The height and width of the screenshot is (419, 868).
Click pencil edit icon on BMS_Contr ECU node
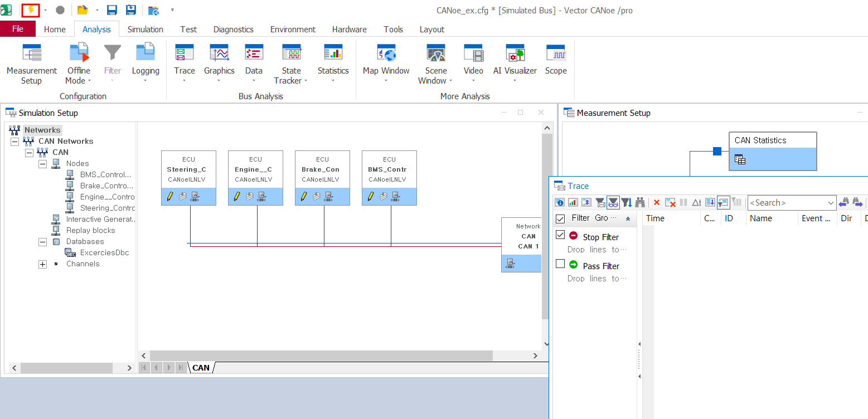coord(371,196)
